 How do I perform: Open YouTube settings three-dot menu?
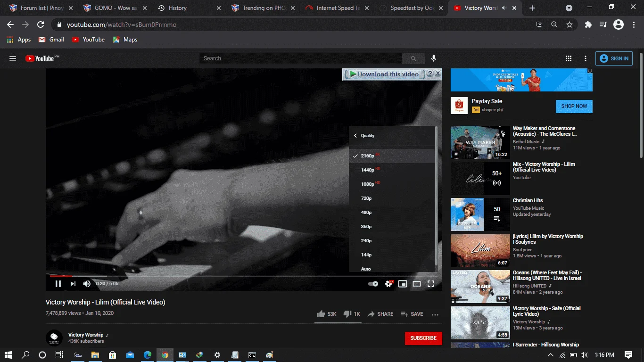click(586, 58)
